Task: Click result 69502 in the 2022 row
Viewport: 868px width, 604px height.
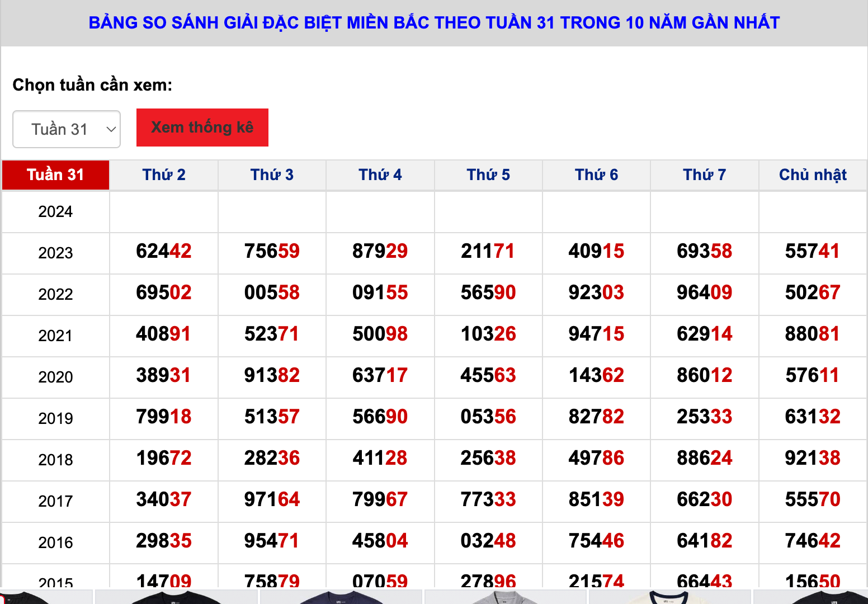Action: click(164, 292)
